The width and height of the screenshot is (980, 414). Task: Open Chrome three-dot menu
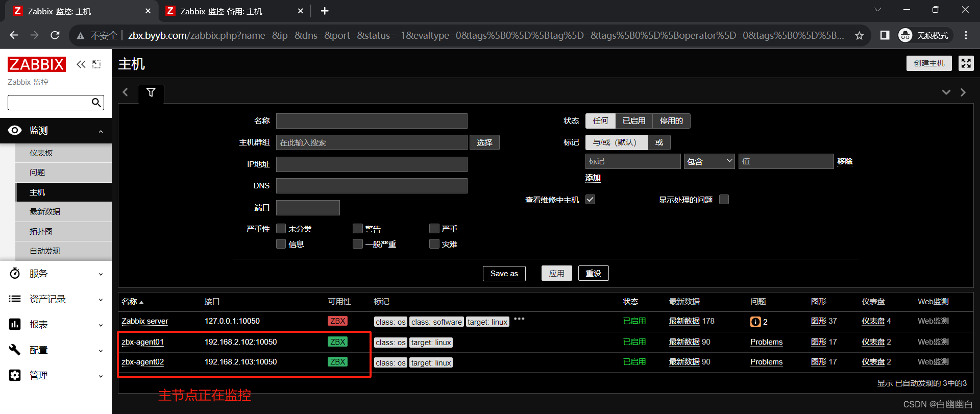pos(966,35)
